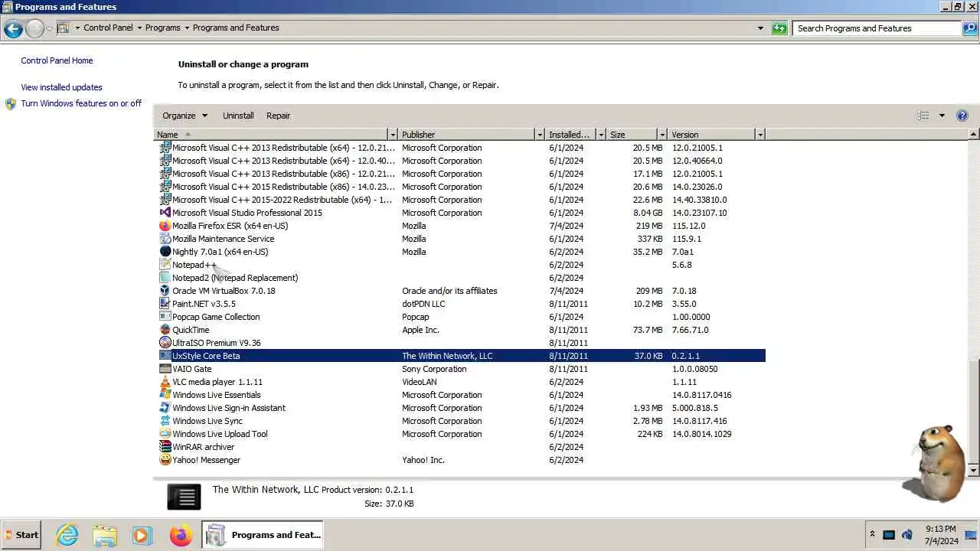Click the Notepad2 program icon
Screen dimensions: 980x551
pos(165,278)
